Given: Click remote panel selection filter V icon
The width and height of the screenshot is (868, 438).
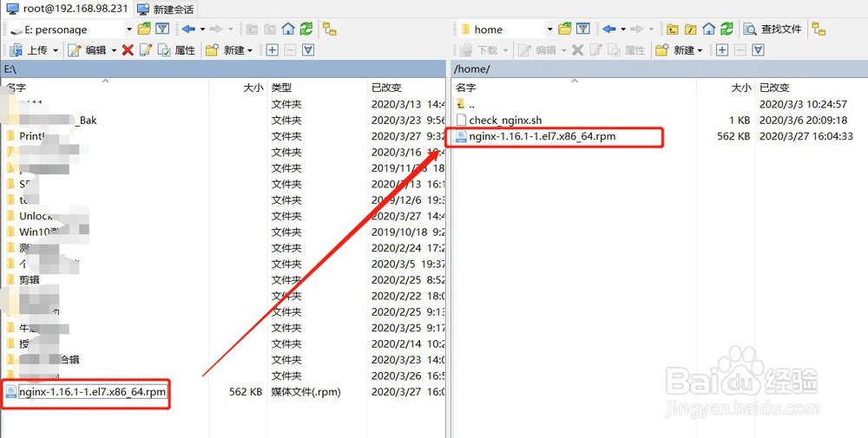Looking at the screenshot, I should 759,50.
